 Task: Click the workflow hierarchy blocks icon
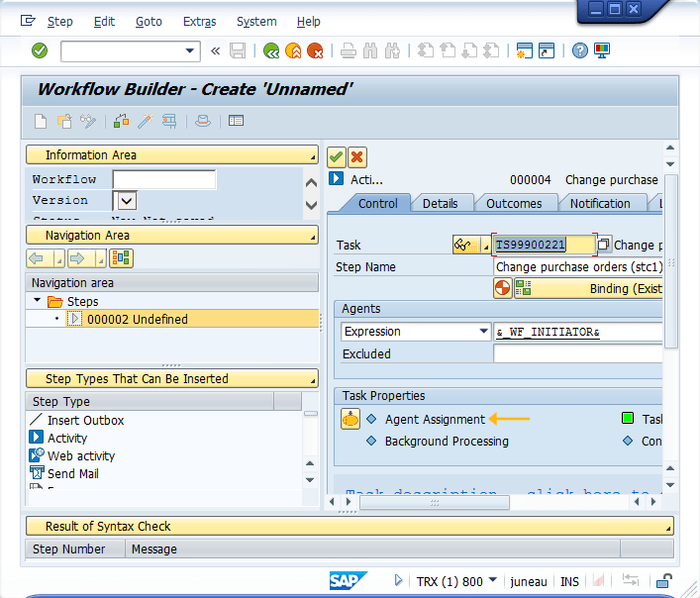(122, 122)
